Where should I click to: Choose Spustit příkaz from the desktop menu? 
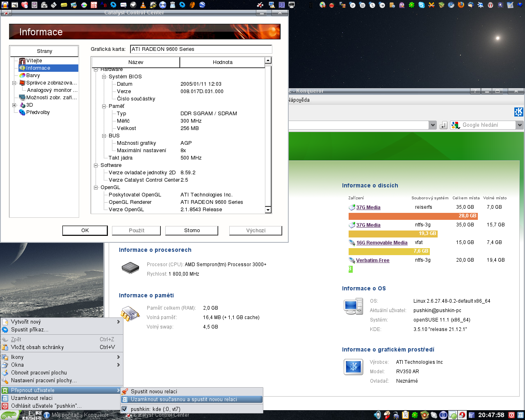[62, 330]
